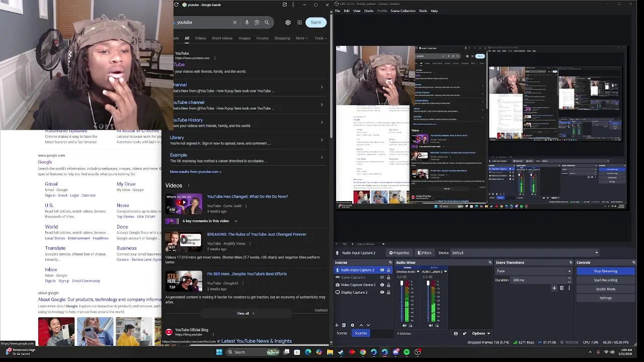Pop out the Controls dock
The width and height of the screenshot is (644, 362).
[633, 262]
